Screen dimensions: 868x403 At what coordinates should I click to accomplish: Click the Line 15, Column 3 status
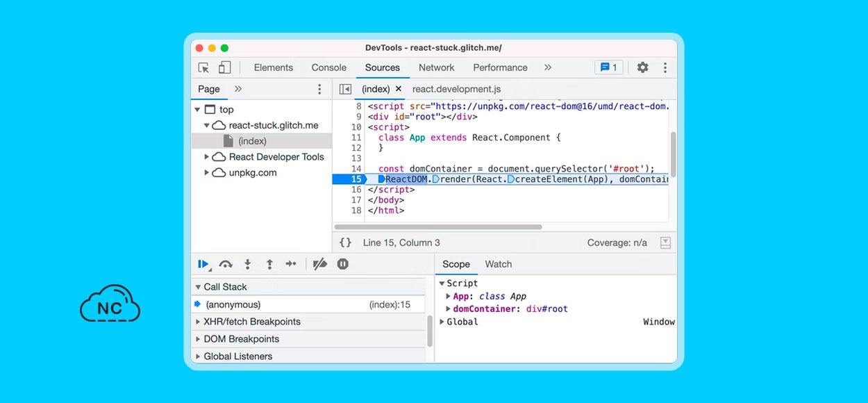tap(401, 242)
